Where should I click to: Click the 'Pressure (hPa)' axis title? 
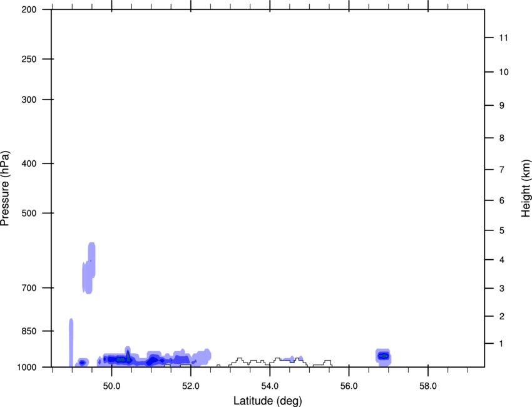[5, 188]
